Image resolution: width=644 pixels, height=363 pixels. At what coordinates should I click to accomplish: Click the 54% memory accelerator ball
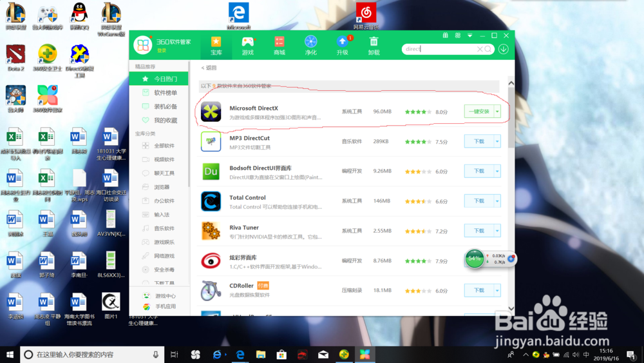475,259
